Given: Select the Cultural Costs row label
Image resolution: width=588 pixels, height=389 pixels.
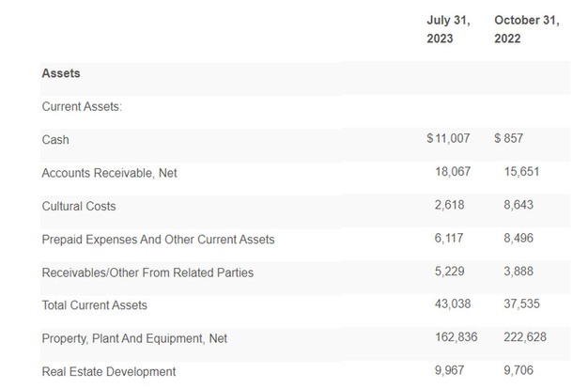Looking at the screenshot, I should [79, 206].
